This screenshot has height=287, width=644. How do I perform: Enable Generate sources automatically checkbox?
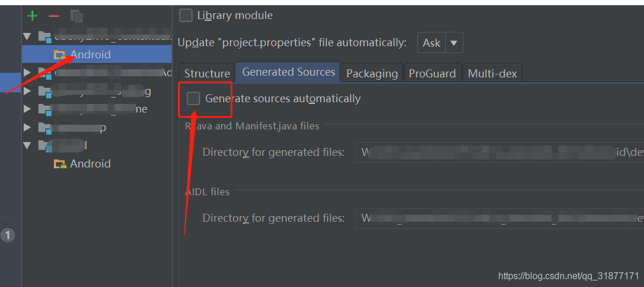[194, 98]
